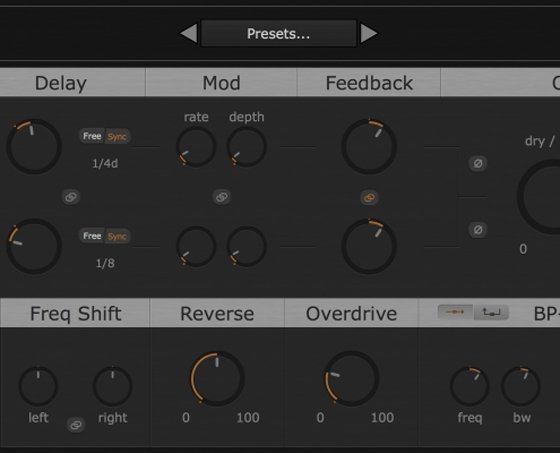This screenshot has height=453, width=560.
Task: Select the feedback-loop filter routing icon
Action: pos(491,312)
